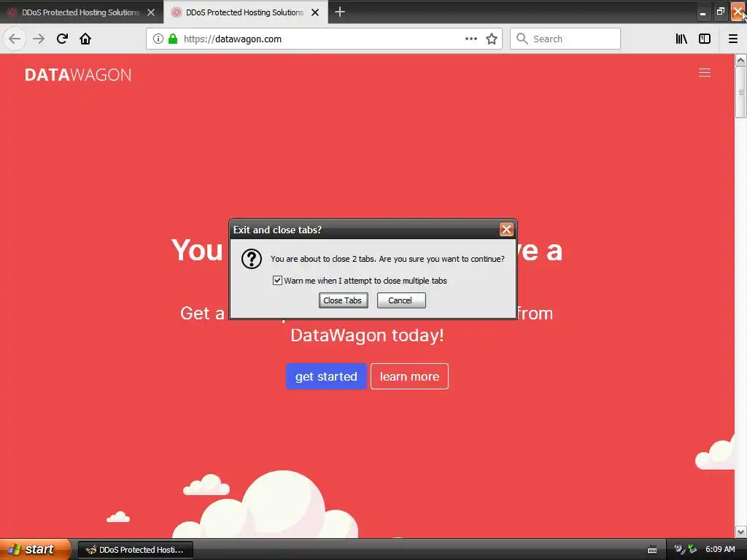
Task: Click the first system tray icon left of clock
Action: click(679, 549)
